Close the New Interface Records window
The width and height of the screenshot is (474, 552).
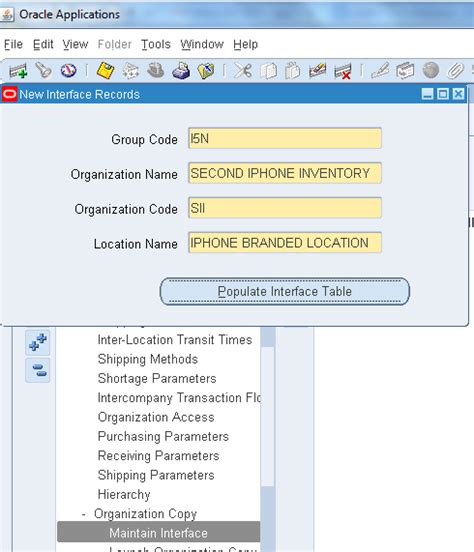(x=459, y=94)
